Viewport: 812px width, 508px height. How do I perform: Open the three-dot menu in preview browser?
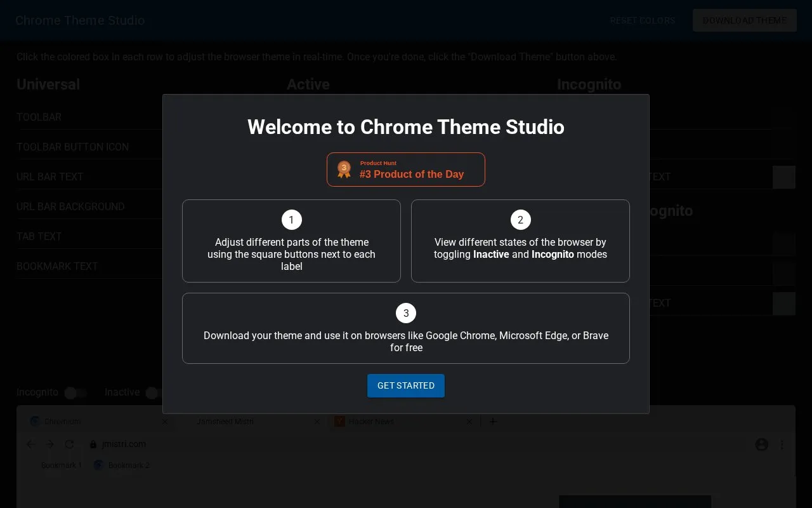click(782, 444)
